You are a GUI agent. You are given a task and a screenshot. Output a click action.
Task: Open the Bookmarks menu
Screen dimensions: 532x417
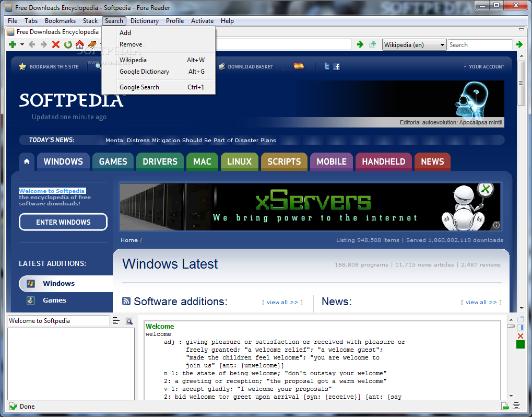coord(60,21)
